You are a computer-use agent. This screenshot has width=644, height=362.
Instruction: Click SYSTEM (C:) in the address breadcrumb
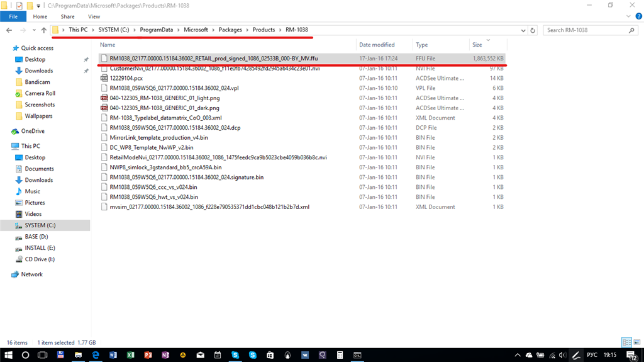tap(114, 30)
